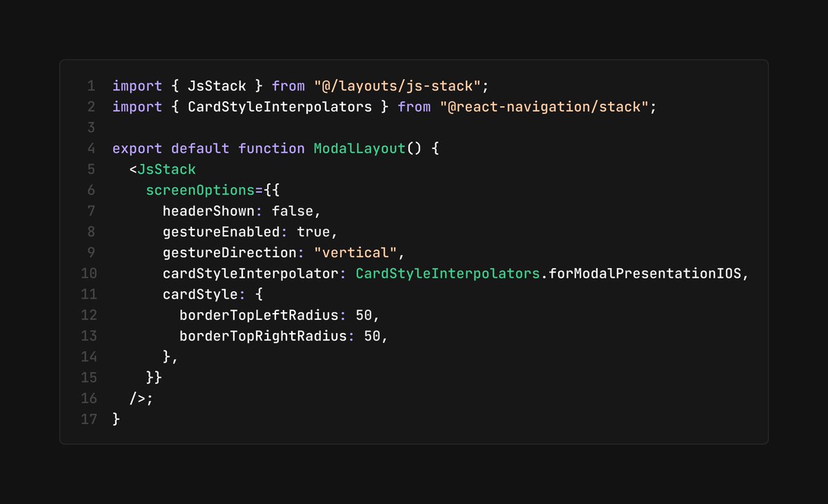Click the default keyword on line 4
This screenshot has height=504, width=828.
point(200,148)
